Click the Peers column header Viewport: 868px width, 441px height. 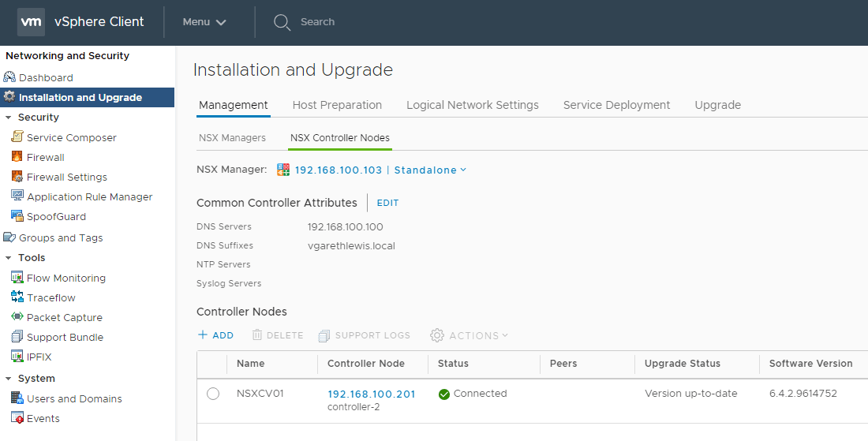point(563,364)
